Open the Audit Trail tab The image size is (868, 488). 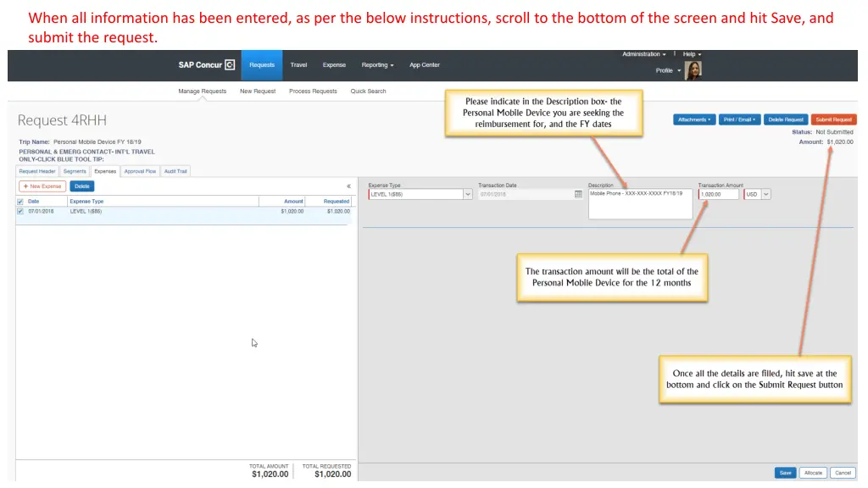pos(175,171)
